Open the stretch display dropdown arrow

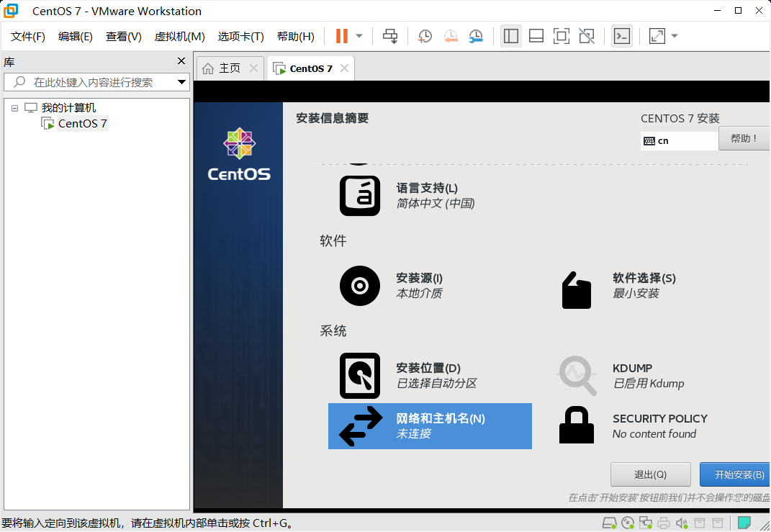(675, 36)
